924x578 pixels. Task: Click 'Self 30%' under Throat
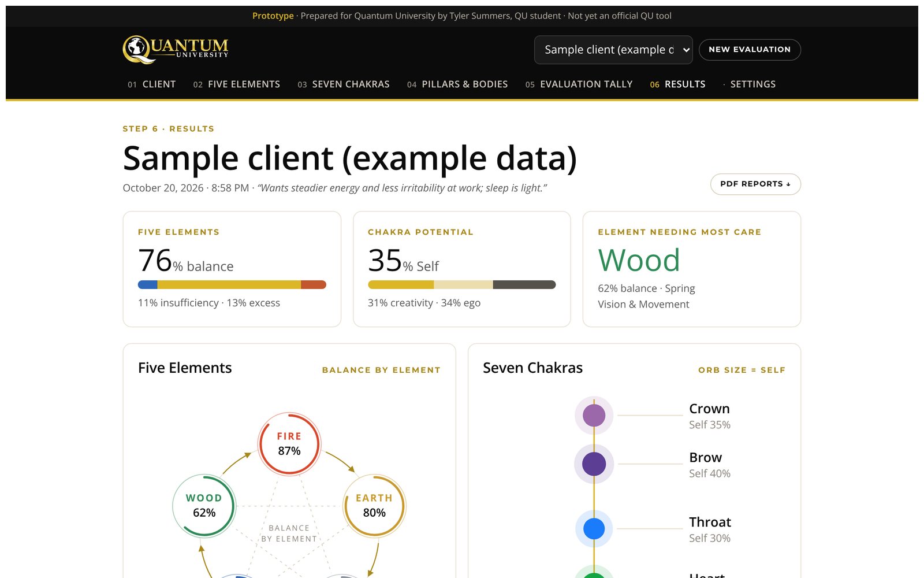pyautogui.click(x=710, y=538)
